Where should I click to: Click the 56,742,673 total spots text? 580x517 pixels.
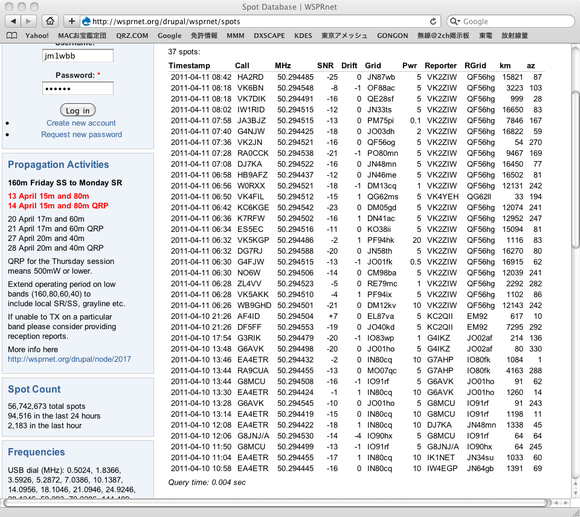[x=47, y=406]
